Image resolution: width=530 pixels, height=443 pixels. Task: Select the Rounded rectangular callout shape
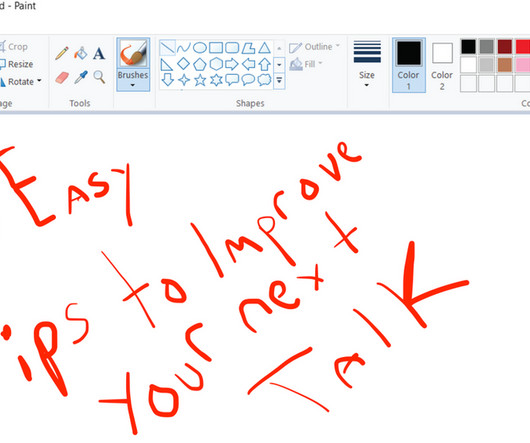point(232,80)
